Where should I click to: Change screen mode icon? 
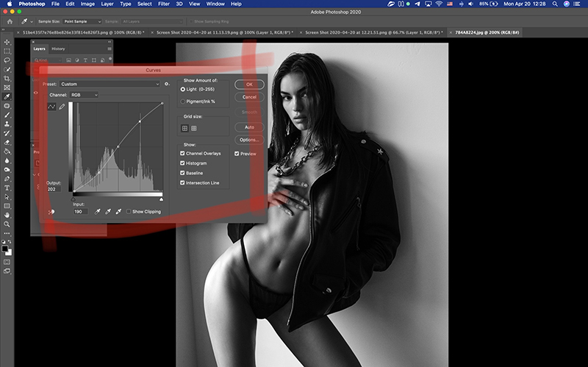click(x=7, y=271)
